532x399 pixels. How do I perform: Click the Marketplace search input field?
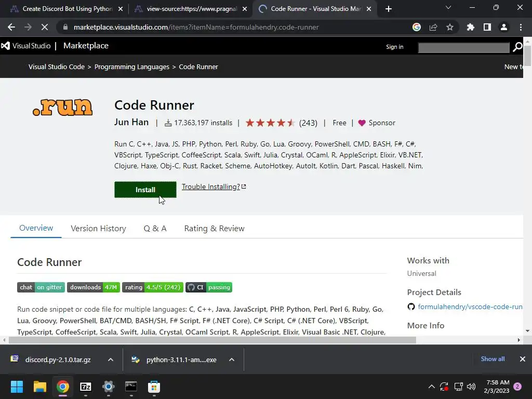(x=463, y=47)
